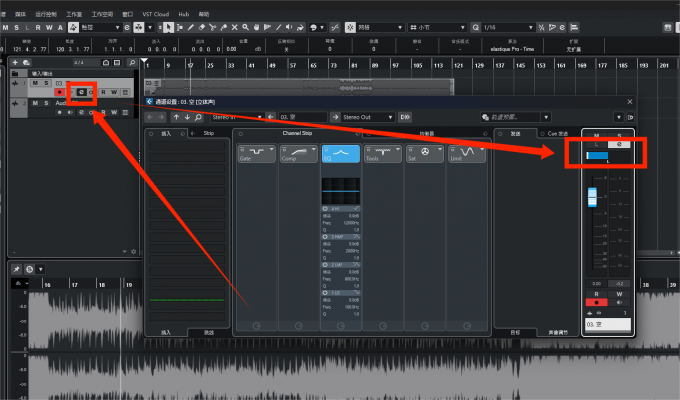Open the Stereo Out output routing dropdown
Screen dimensions: 680x400
(368, 117)
